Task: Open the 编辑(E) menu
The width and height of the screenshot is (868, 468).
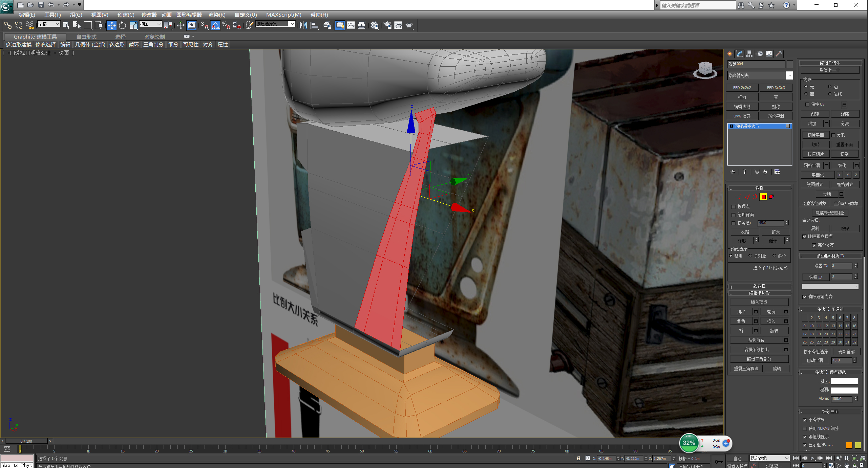Action: [27, 15]
